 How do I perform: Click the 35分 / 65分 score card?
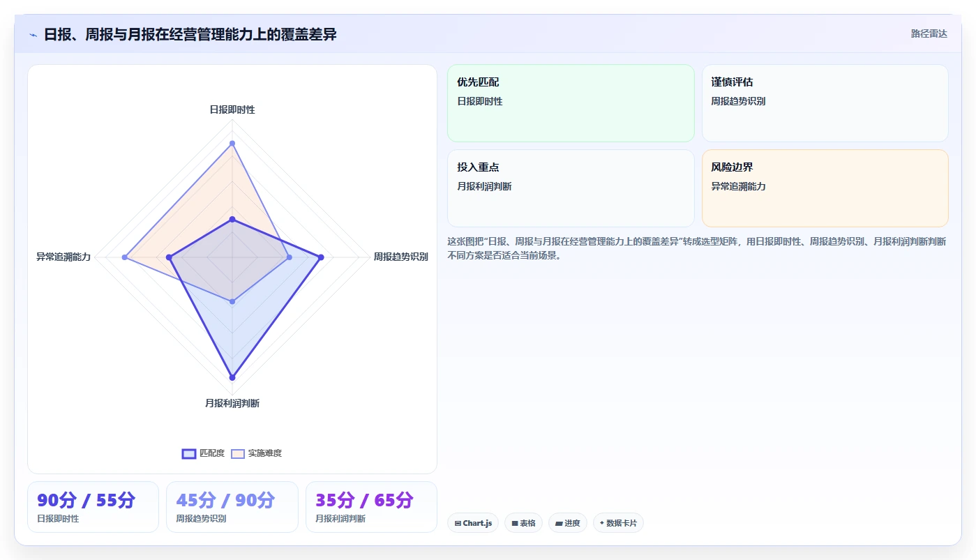(x=371, y=507)
